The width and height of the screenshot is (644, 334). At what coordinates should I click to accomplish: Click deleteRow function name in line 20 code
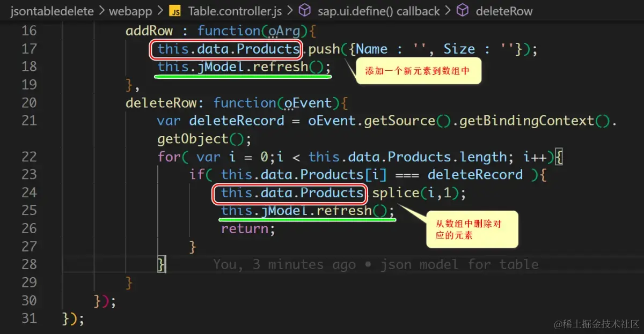click(161, 103)
